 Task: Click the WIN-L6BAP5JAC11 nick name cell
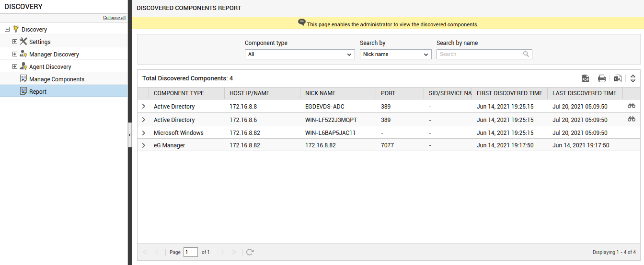coord(330,133)
